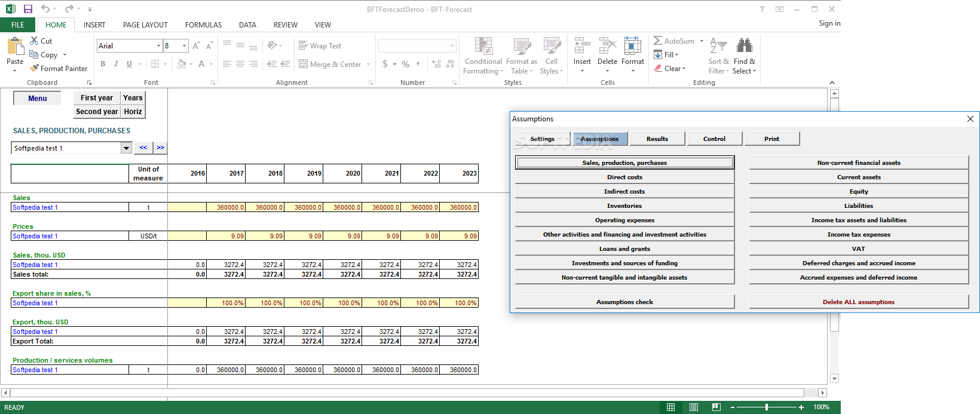Switch to Page Layout view in status bar

(x=693, y=407)
